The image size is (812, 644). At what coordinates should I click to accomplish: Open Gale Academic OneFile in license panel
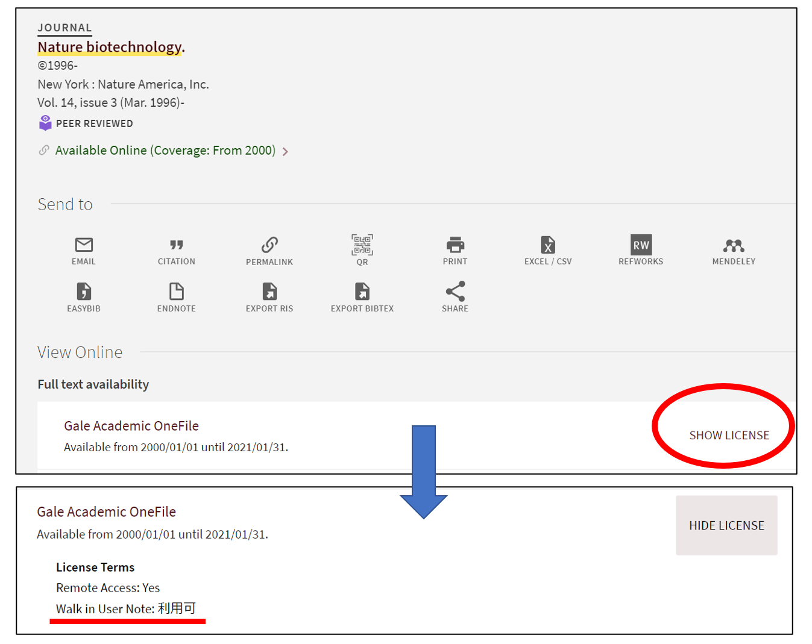pos(107,511)
